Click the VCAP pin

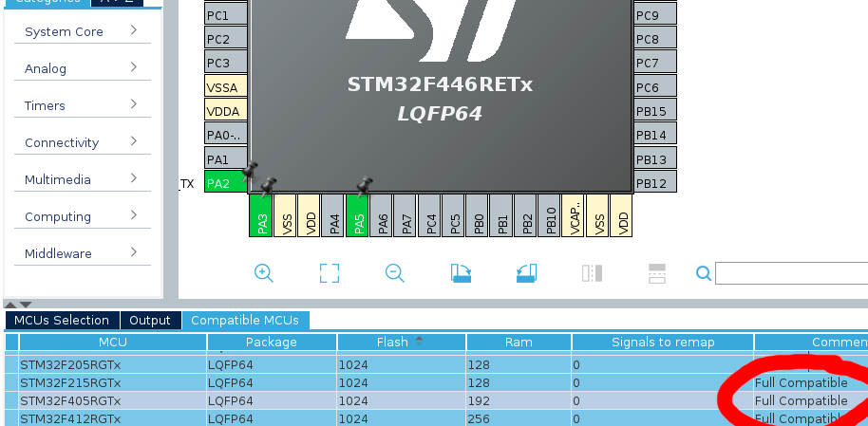(574, 215)
